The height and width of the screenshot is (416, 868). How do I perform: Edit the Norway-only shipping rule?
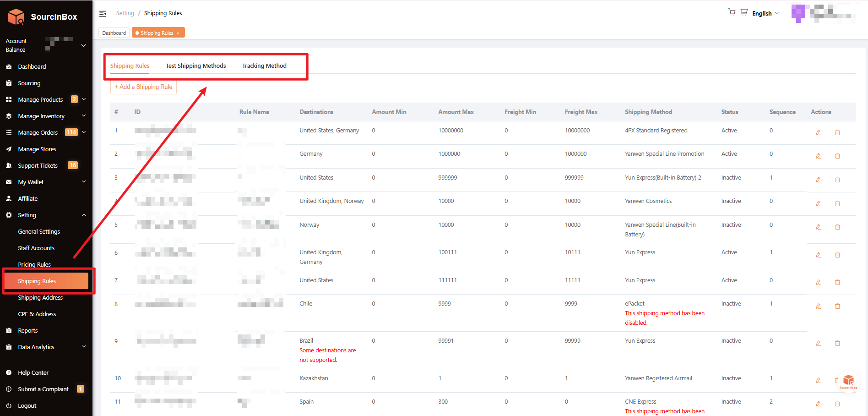(818, 227)
